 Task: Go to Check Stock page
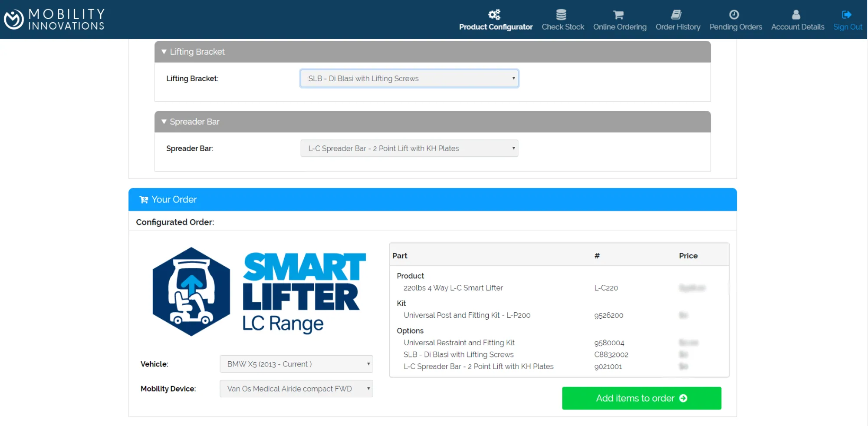[563, 20]
